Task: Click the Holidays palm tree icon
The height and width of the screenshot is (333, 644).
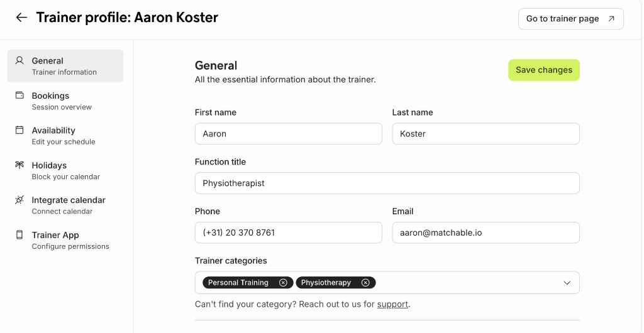Action: tap(19, 165)
